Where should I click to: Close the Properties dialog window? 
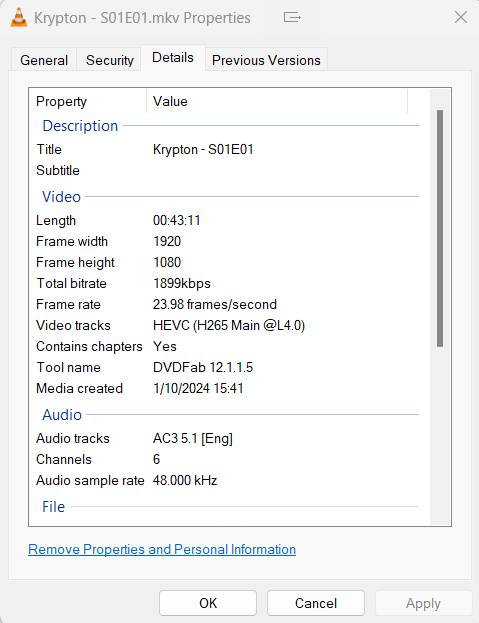[x=461, y=17]
